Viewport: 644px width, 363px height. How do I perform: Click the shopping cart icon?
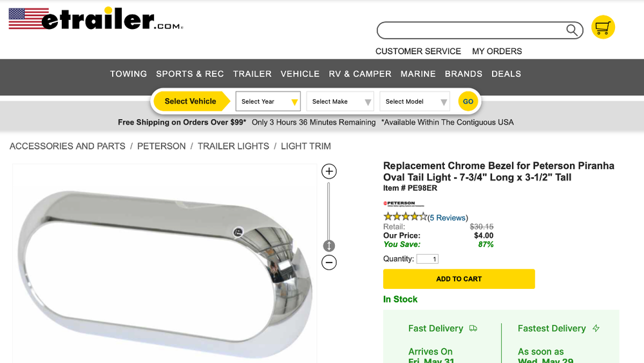pyautogui.click(x=603, y=28)
